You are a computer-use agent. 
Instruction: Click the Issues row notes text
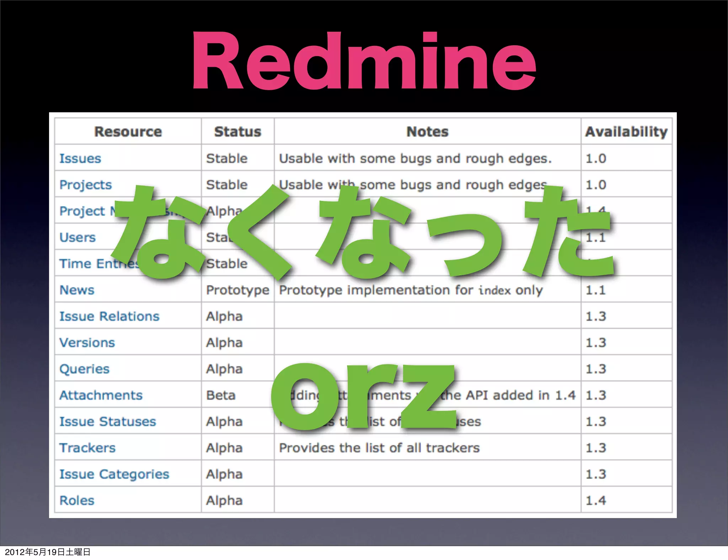pos(415,158)
